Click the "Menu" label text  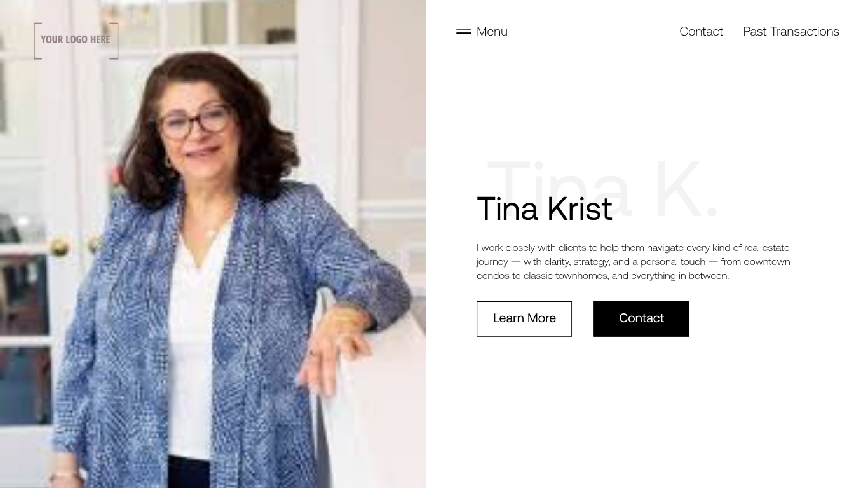click(x=492, y=31)
